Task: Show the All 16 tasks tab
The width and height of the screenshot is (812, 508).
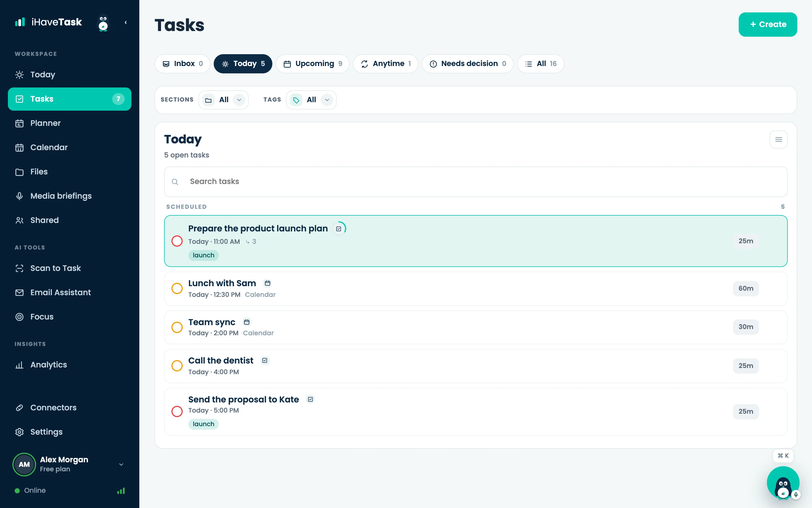Action: tap(540, 64)
